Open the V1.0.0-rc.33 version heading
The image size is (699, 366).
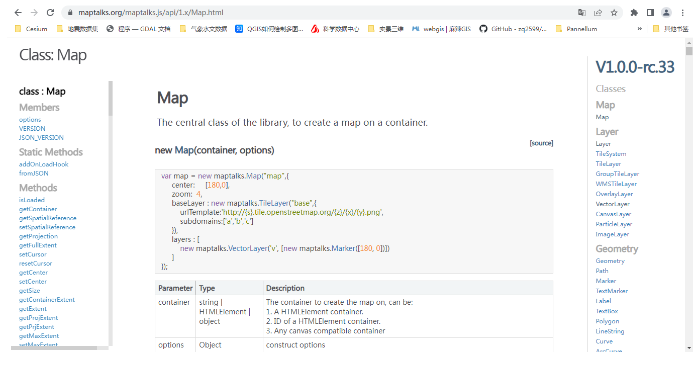coord(635,67)
